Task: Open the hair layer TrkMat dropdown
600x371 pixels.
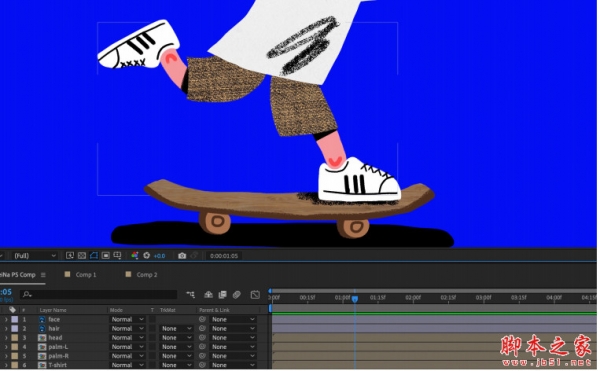Action: point(176,329)
